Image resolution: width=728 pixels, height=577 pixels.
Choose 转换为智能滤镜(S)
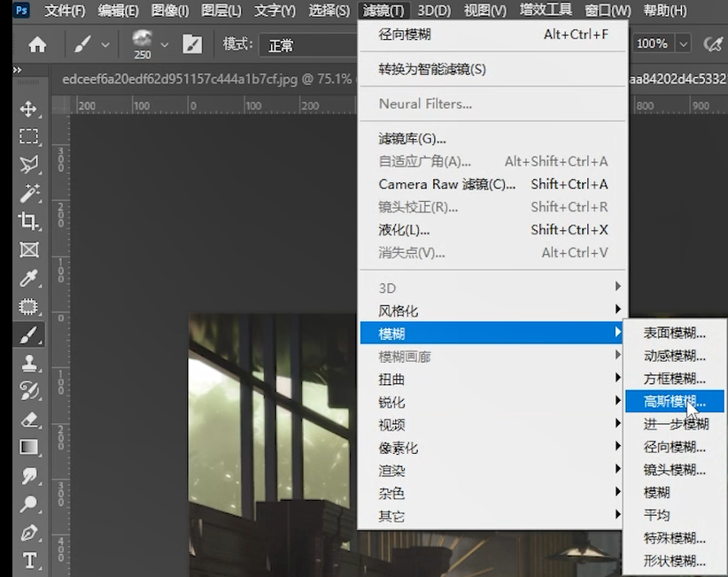(493, 70)
